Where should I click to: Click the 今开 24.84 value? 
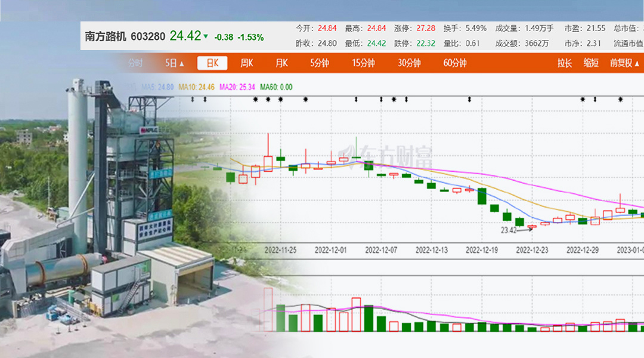(327, 29)
